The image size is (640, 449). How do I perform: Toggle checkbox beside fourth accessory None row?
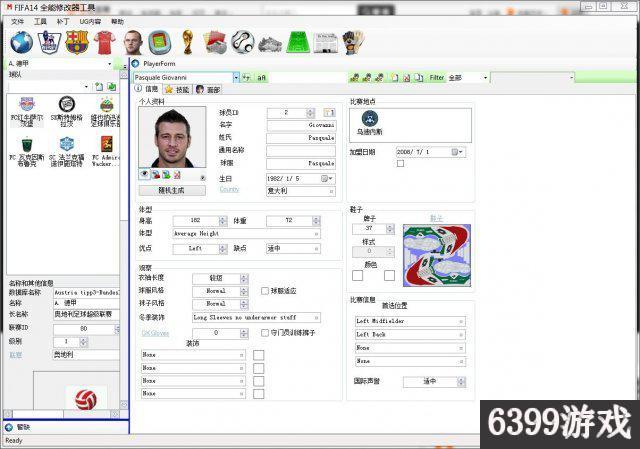258,394
